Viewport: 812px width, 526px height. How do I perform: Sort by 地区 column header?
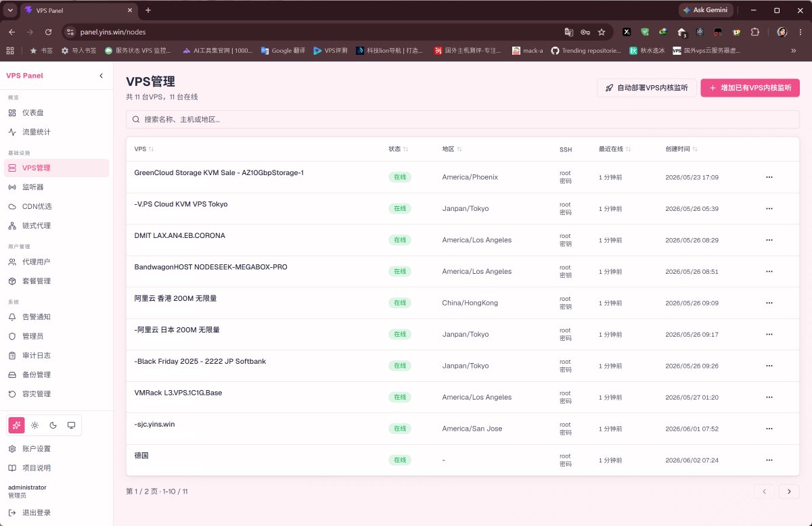[452, 149]
